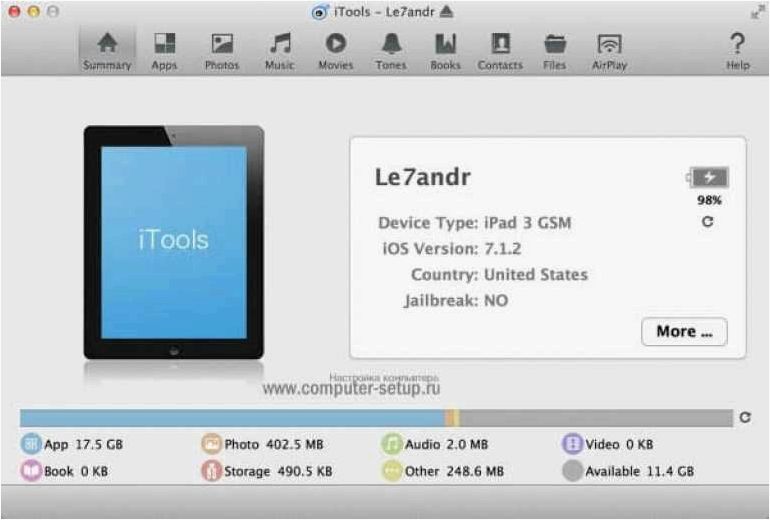Screen dimensions: 770x520
Task: Click the iPad device image
Action: point(174,242)
